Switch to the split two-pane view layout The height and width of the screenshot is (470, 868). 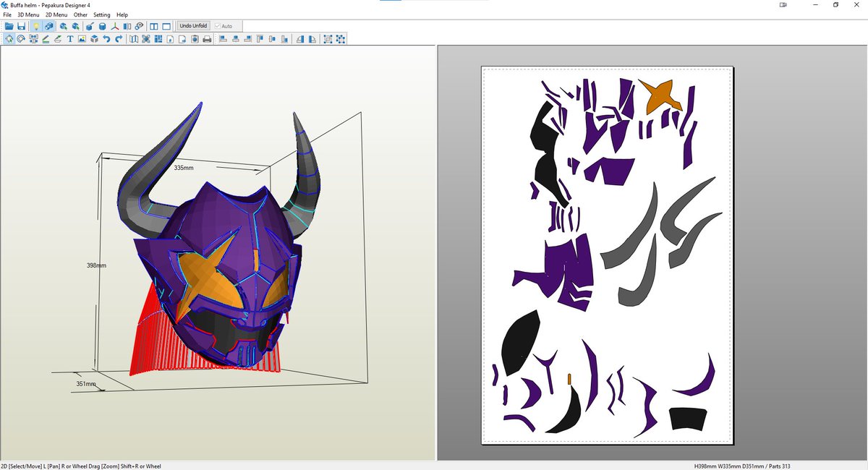coord(153,26)
